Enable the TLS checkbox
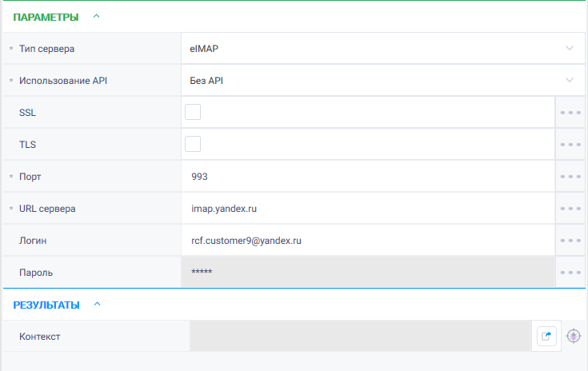Screen dimensions: 588x371 pos(193,144)
